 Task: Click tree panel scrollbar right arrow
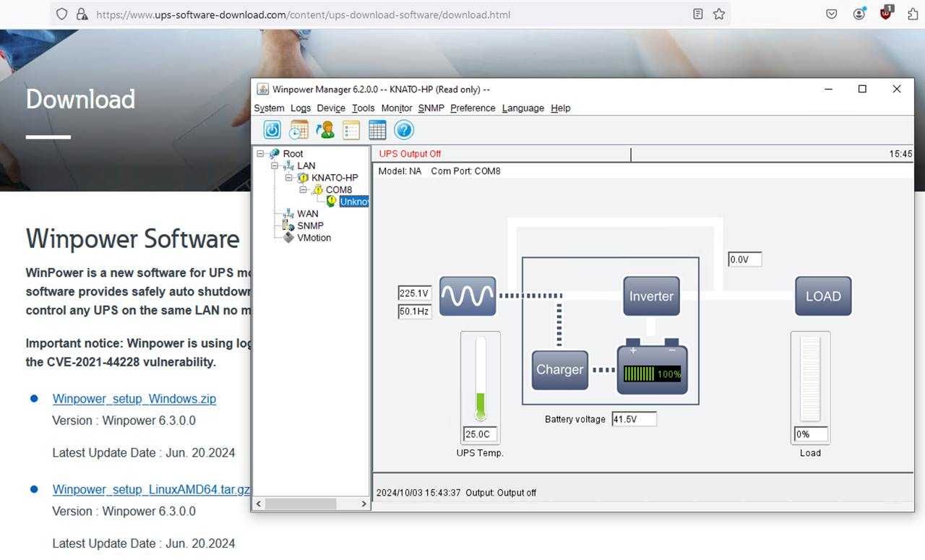(363, 504)
